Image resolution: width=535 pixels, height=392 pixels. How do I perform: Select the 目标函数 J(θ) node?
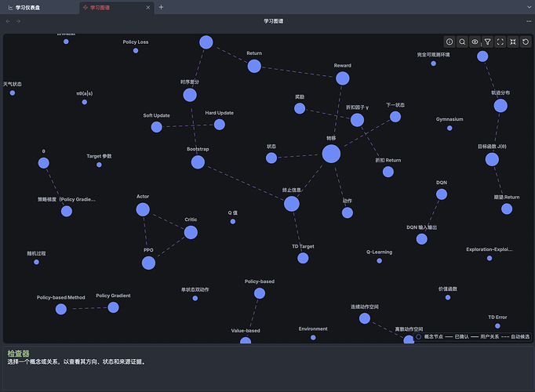click(x=492, y=159)
